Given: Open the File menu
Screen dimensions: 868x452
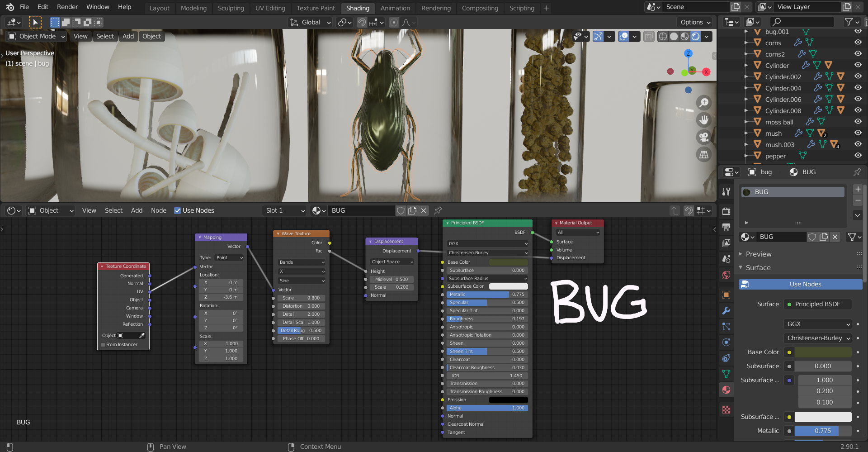Looking at the screenshot, I should (x=24, y=7).
